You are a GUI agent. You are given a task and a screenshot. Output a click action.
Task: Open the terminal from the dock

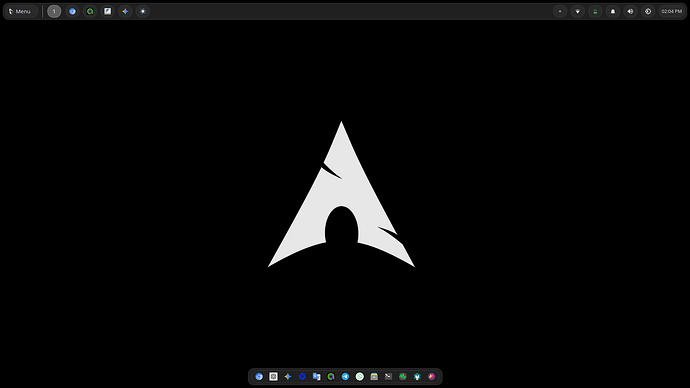(389, 377)
